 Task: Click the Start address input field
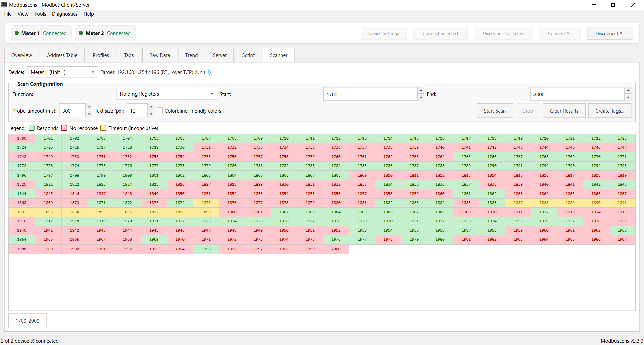370,94
